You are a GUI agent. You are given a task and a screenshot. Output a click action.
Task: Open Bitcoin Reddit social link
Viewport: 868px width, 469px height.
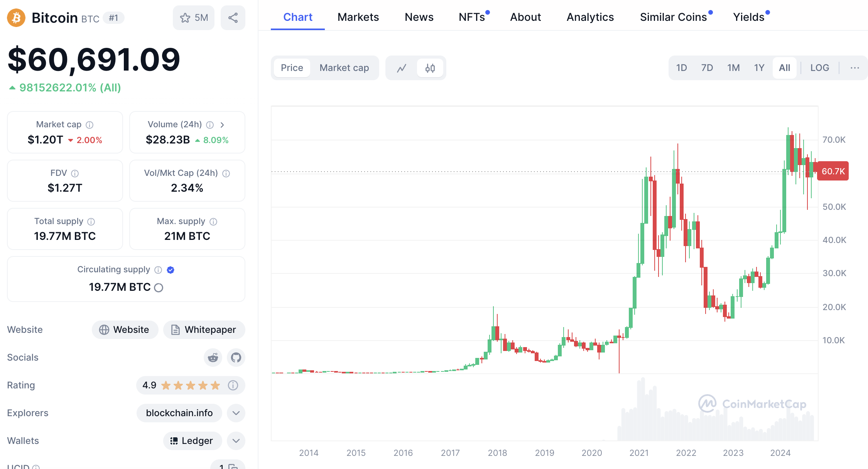pos(213,358)
